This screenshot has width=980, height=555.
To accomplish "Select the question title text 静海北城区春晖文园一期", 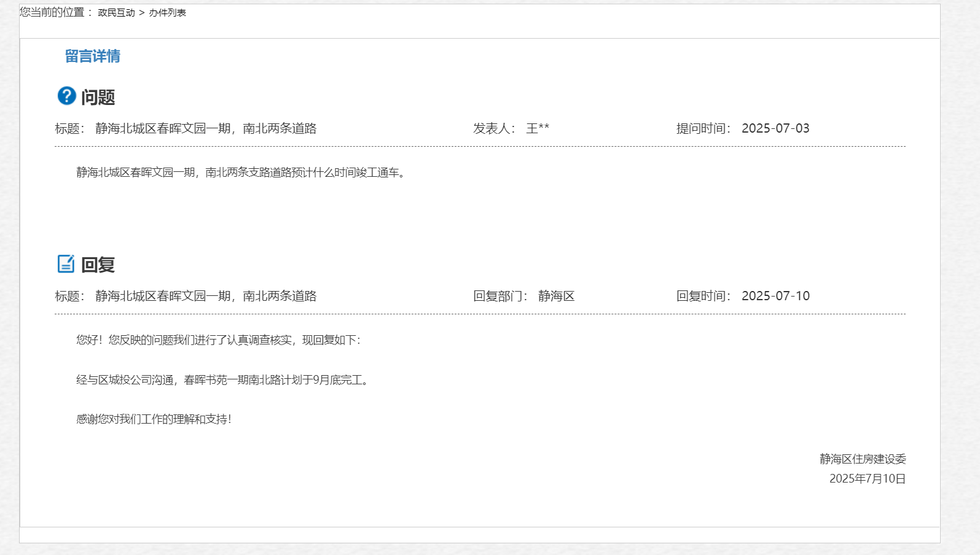I will pyautogui.click(x=206, y=128).
